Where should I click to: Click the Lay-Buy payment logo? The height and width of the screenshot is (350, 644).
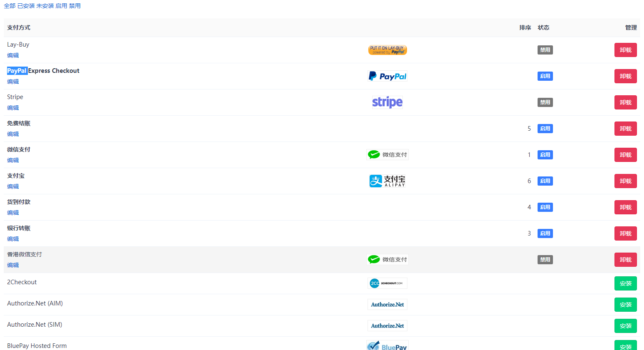click(x=387, y=50)
